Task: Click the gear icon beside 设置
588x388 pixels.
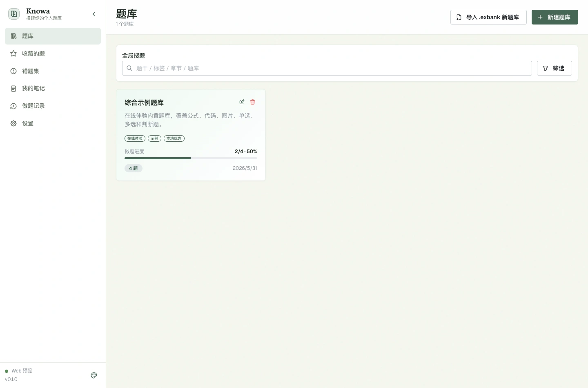Action: 13,123
